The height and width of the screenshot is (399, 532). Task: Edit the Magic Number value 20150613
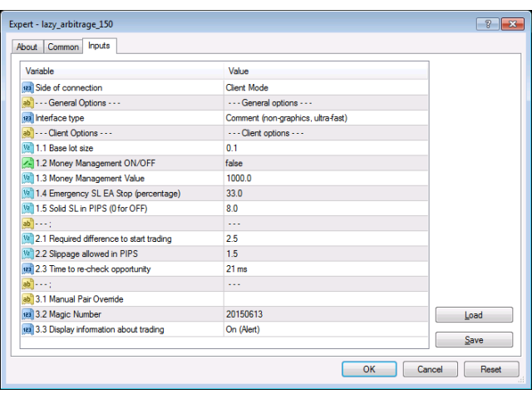[x=325, y=314]
